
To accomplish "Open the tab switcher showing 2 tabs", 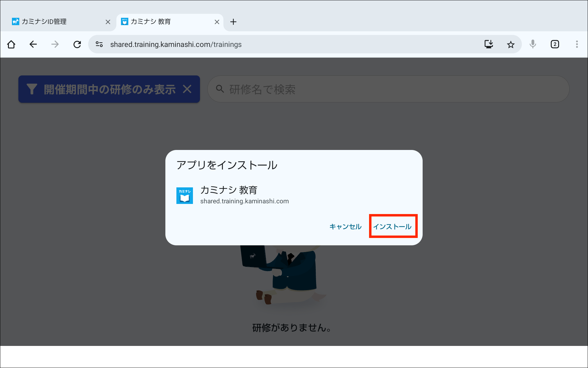I will coord(555,44).
